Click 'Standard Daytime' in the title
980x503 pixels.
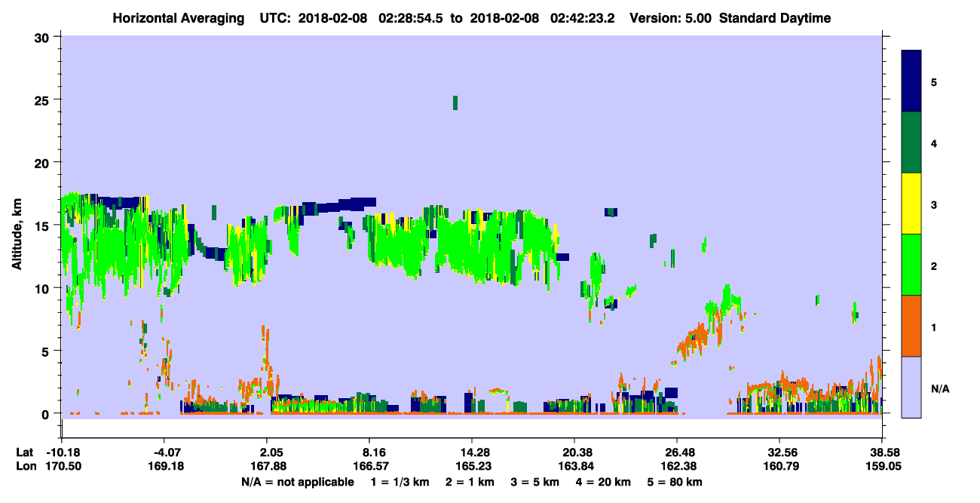(774, 18)
